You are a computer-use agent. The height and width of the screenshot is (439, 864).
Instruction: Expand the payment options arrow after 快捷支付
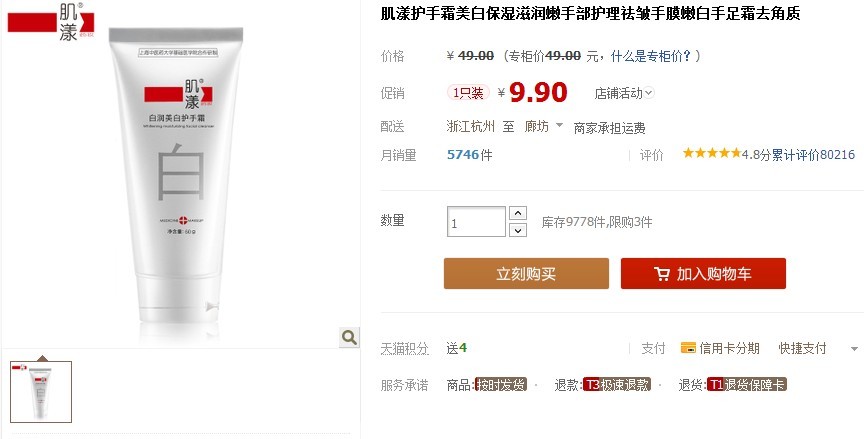854,349
